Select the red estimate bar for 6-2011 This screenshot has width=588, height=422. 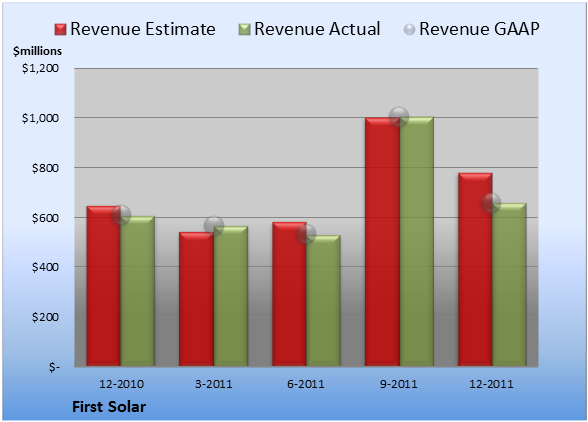point(289,294)
